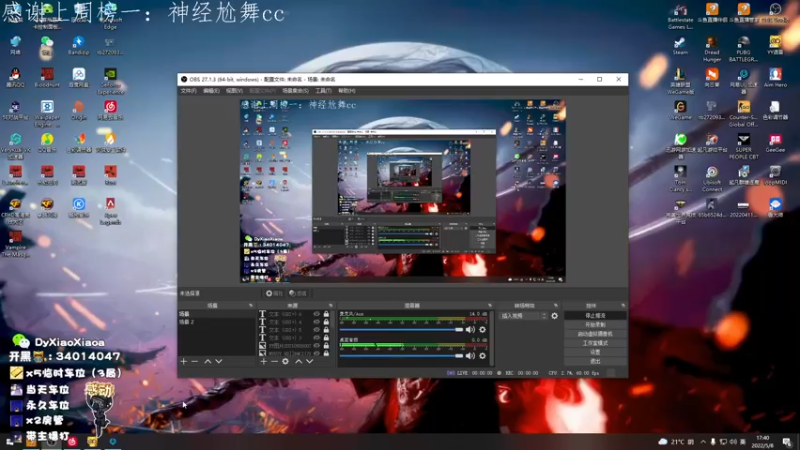Open Ubisoft Connect desktop icon
800x450 pixels.
(712, 179)
